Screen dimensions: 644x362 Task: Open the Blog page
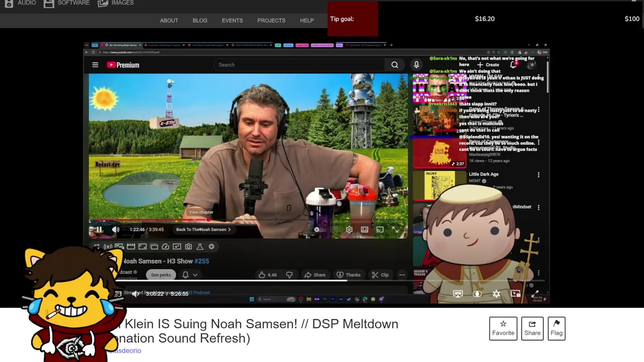coord(200,21)
